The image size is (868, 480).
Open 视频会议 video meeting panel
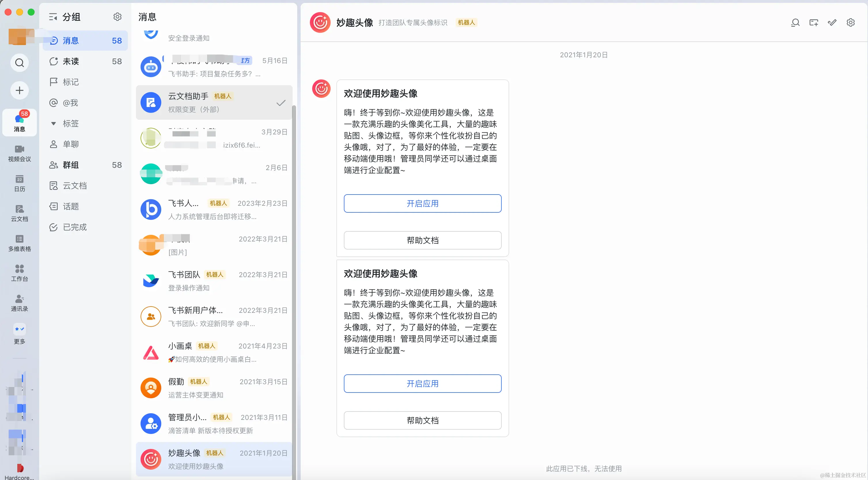pos(19,153)
